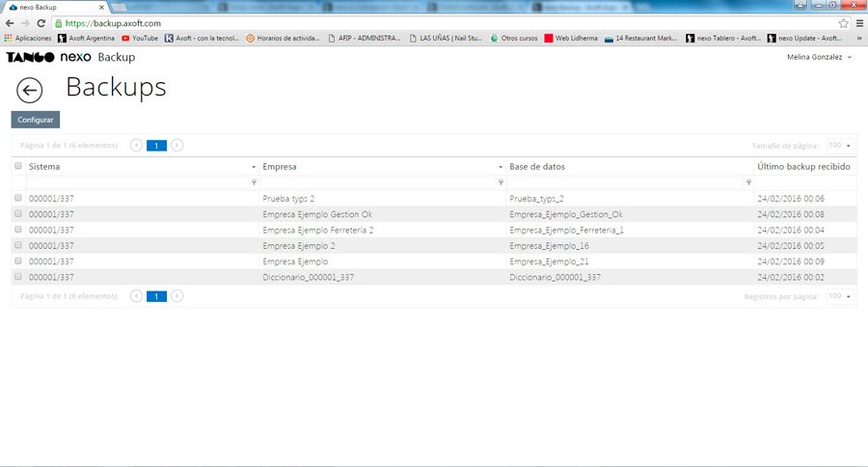Reload the page
Image resolution: width=868 pixels, height=467 pixels.
pyautogui.click(x=41, y=23)
